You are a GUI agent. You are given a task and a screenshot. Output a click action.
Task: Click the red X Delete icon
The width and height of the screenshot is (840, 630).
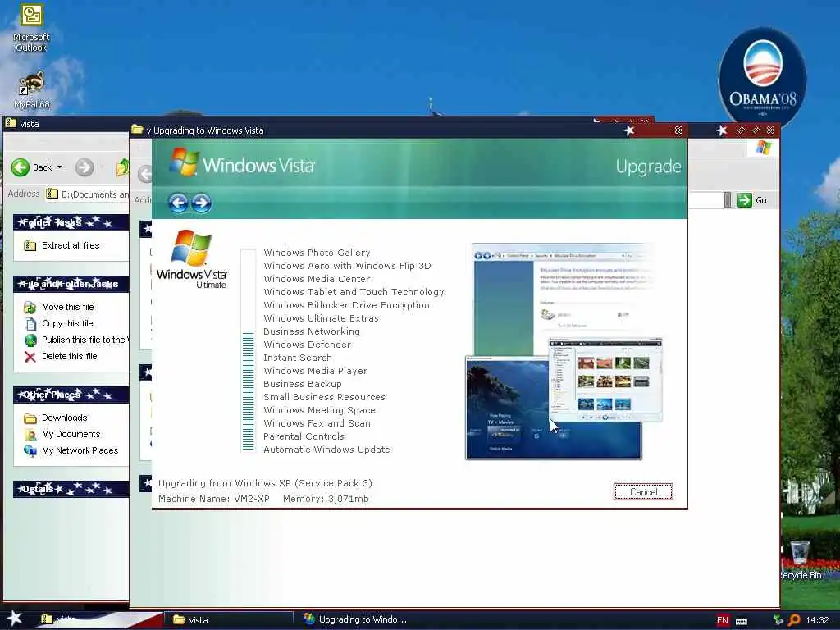point(30,357)
